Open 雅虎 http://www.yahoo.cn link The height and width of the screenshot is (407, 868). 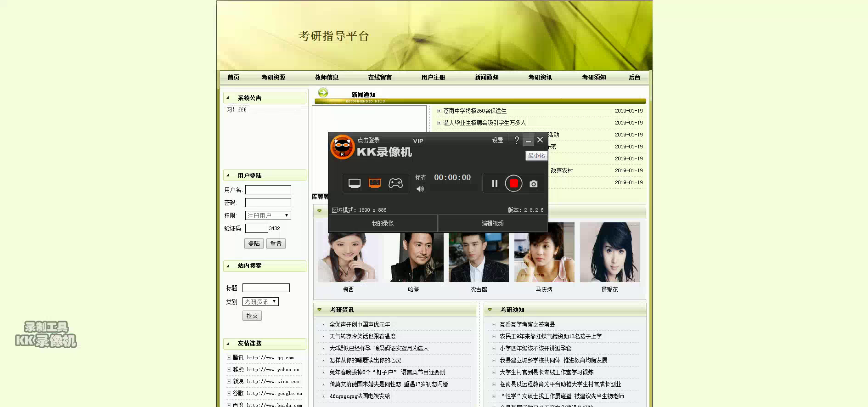(x=266, y=369)
